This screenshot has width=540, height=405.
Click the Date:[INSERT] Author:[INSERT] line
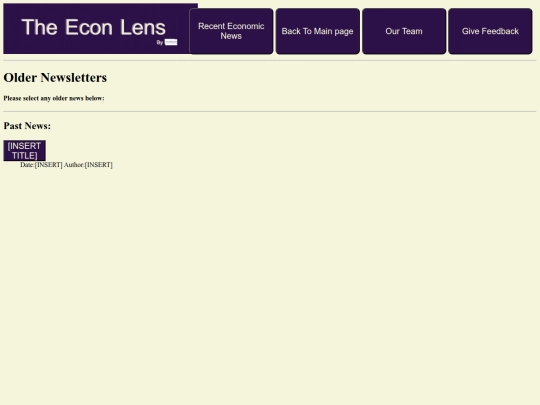tap(66, 165)
